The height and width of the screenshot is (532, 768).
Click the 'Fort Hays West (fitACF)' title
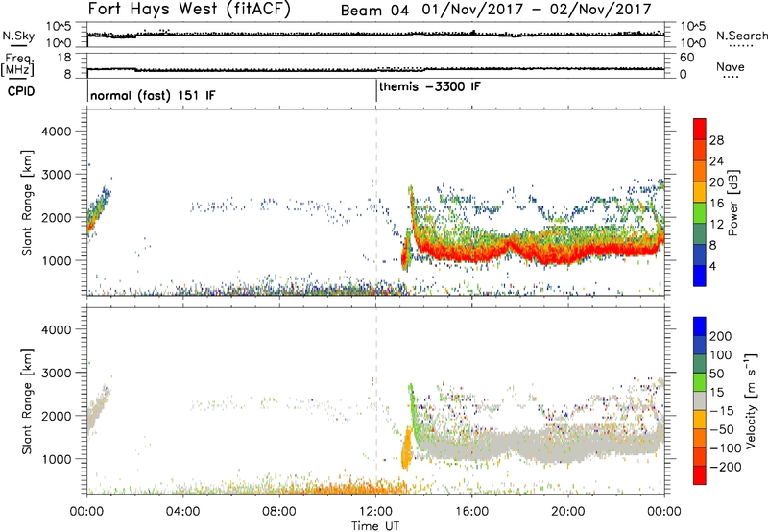(189, 10)
